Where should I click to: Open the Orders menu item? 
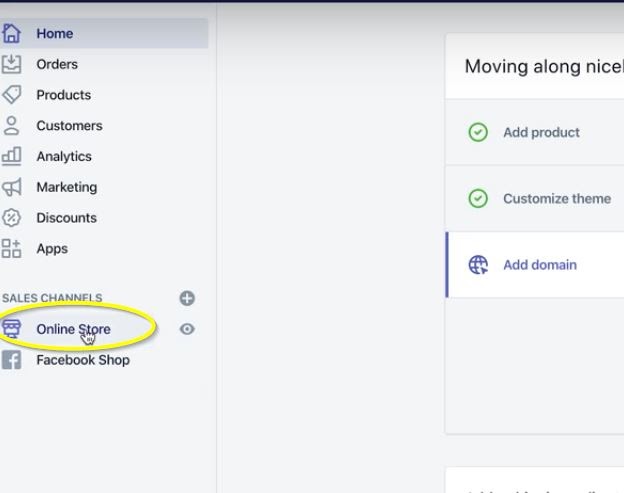(x=57, y=64)
